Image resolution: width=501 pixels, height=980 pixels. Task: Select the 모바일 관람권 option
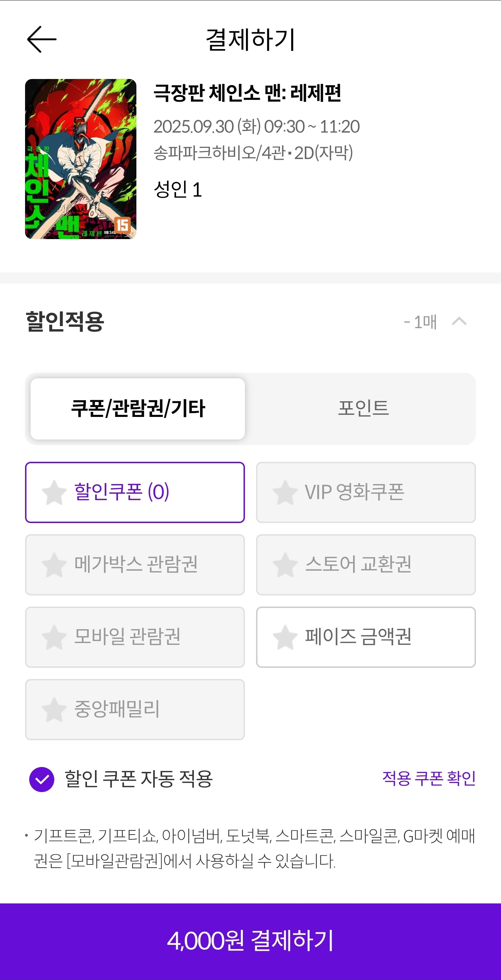coord(135,637)
